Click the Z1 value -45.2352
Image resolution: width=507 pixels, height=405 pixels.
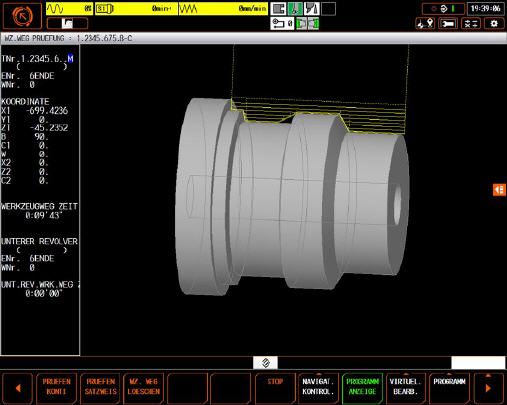(x=49, y=128)
